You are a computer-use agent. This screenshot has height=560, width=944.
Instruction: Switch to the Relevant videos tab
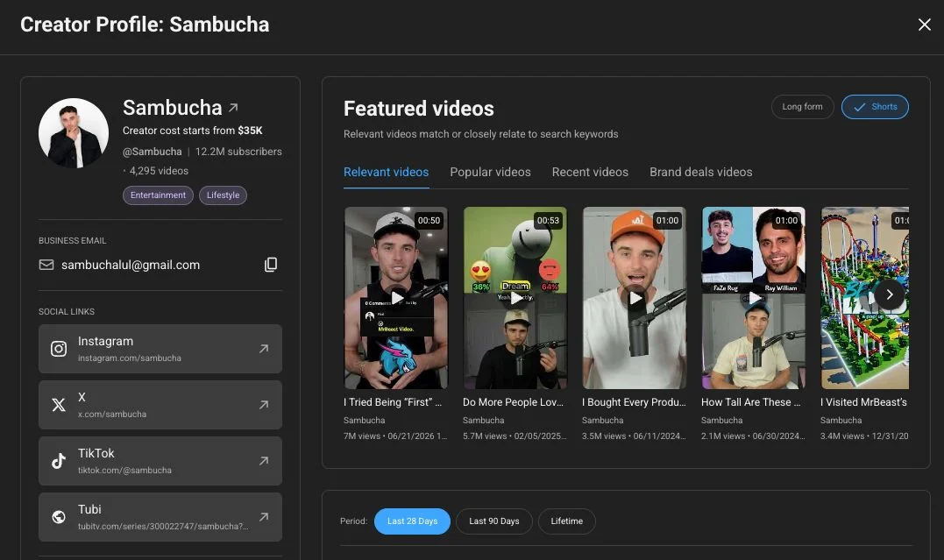tap(386, 173)
